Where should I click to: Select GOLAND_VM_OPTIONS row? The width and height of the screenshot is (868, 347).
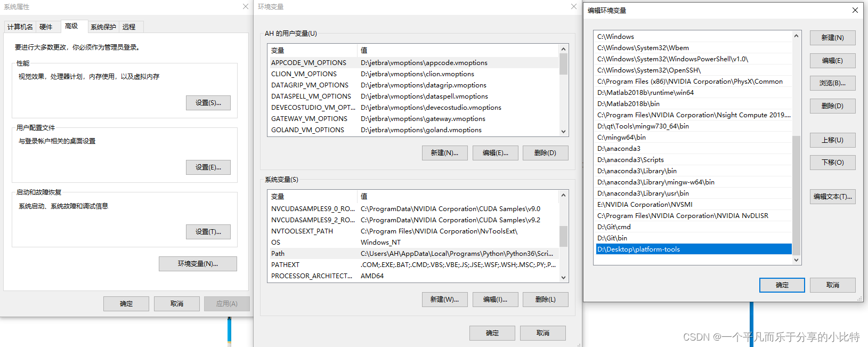[x=413, y=130]
